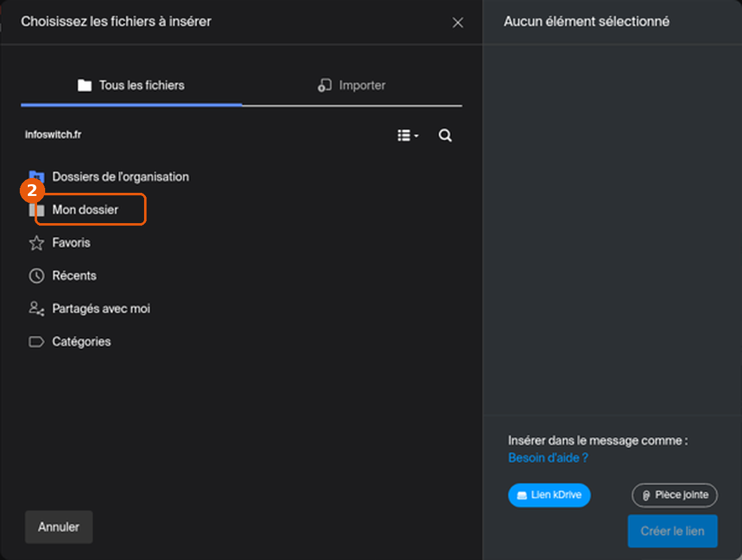Click the Partagés avec moi share icon
The image size is (742, 560).
[36, 308]
